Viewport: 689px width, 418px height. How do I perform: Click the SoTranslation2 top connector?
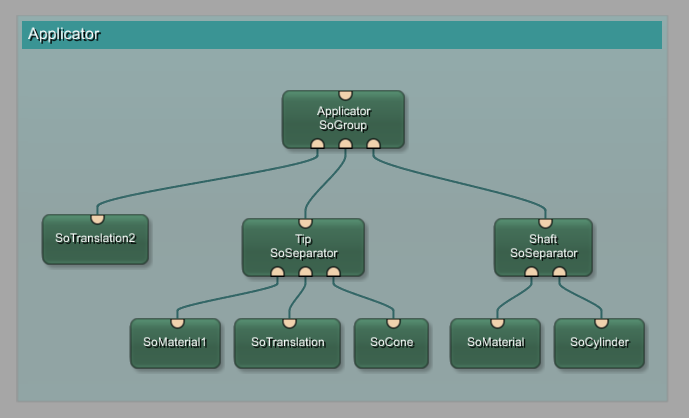click(97, 219)
